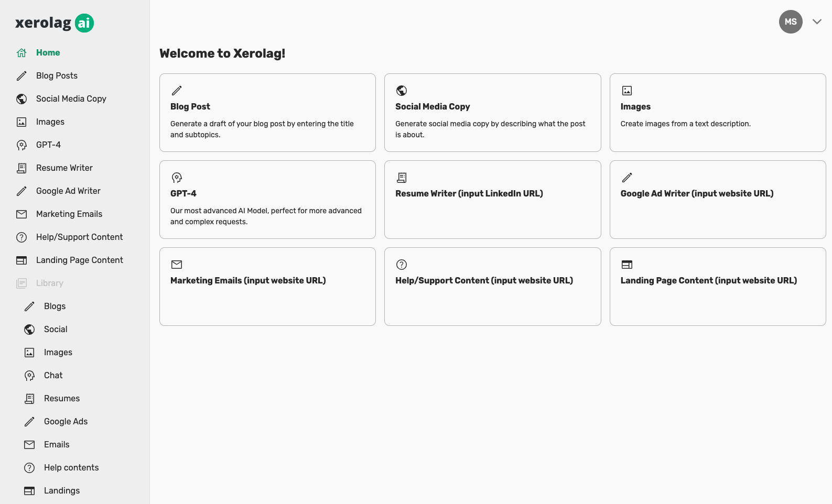Click the Social Media Copy card title
Image resolution: width=832 pixels, height=504 pixels.
point(433,107)
